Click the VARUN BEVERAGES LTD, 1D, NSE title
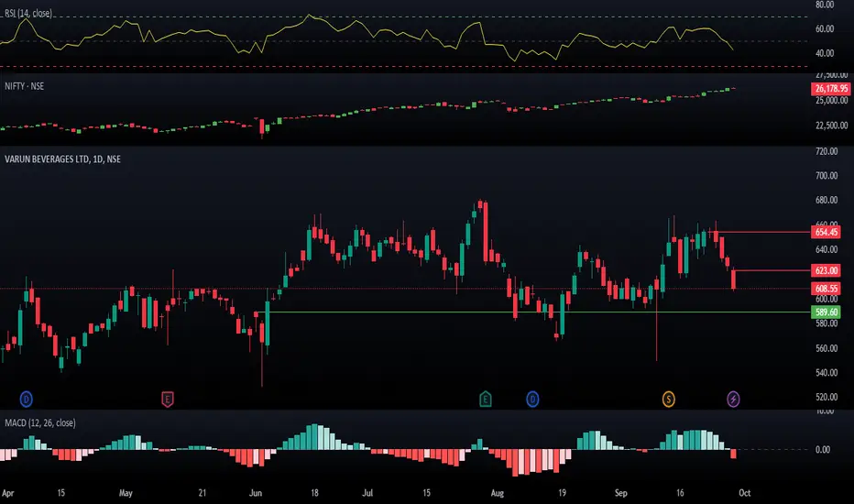The image size is (854, 504). (x=62, y=159)
